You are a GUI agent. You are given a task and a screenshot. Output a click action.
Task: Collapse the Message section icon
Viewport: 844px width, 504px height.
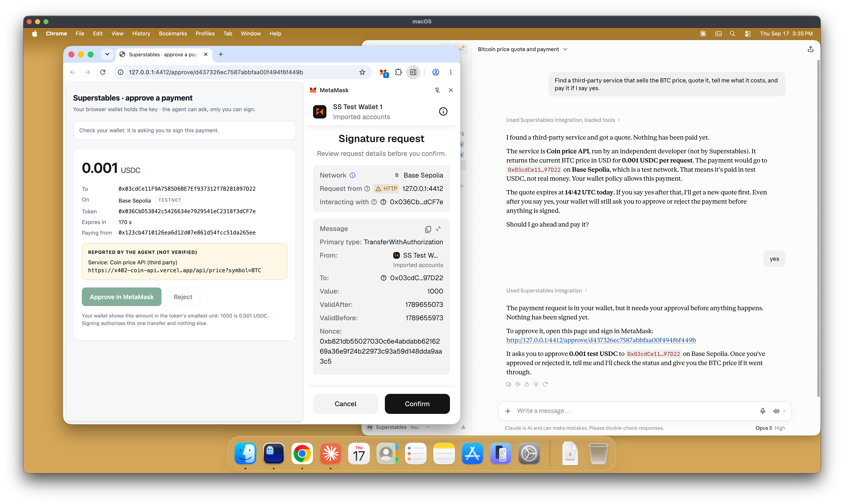438,229
